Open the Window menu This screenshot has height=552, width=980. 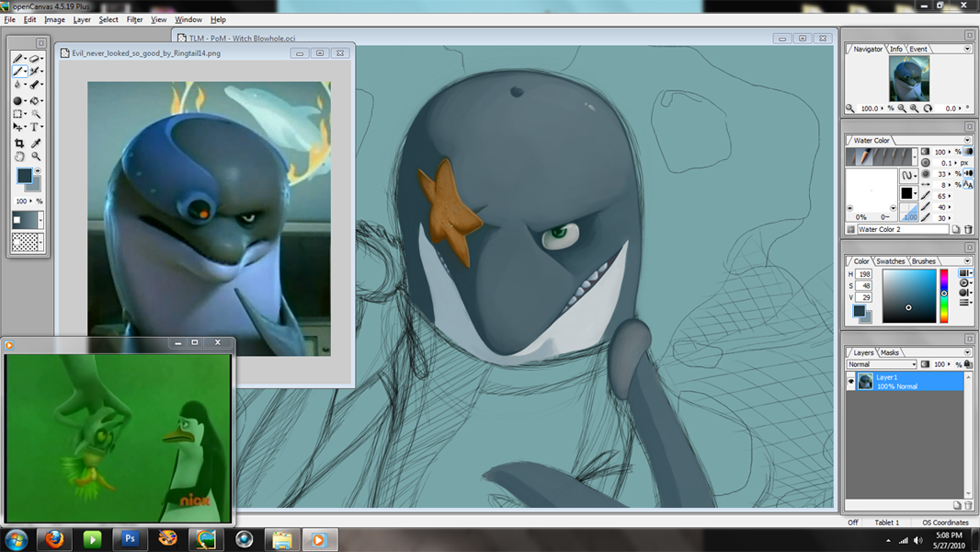pyautogui.click(x=188, y=19)
